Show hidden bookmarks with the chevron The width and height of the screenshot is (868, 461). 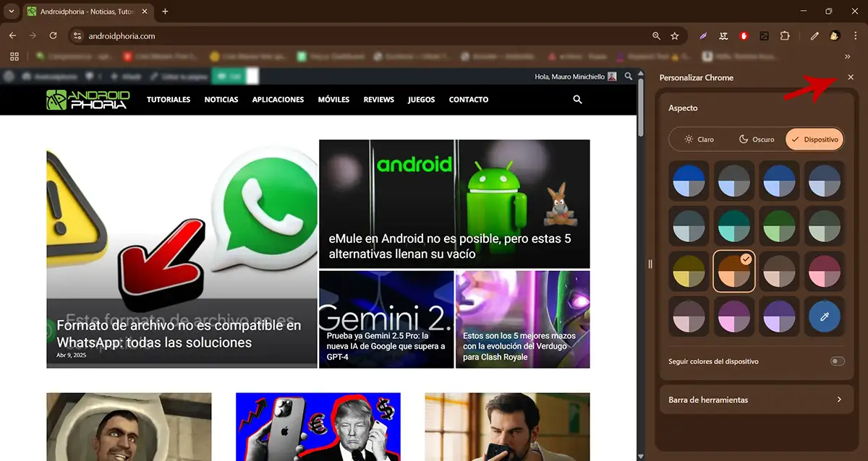pos(848,56)
